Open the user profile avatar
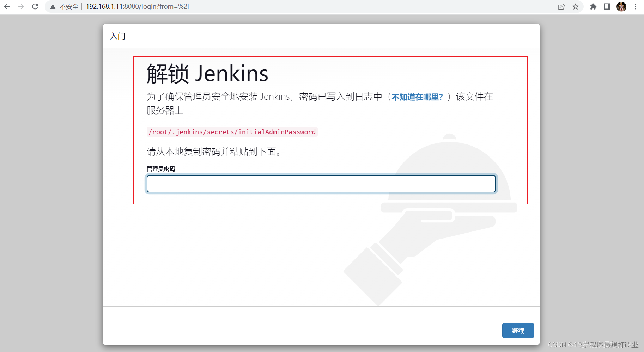This screenshot has width=644, height=352. (x=621, y=7)
